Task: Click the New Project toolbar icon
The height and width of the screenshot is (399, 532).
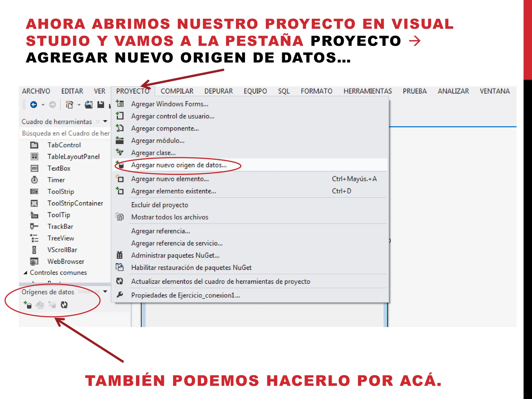Action: coord(69,105)
